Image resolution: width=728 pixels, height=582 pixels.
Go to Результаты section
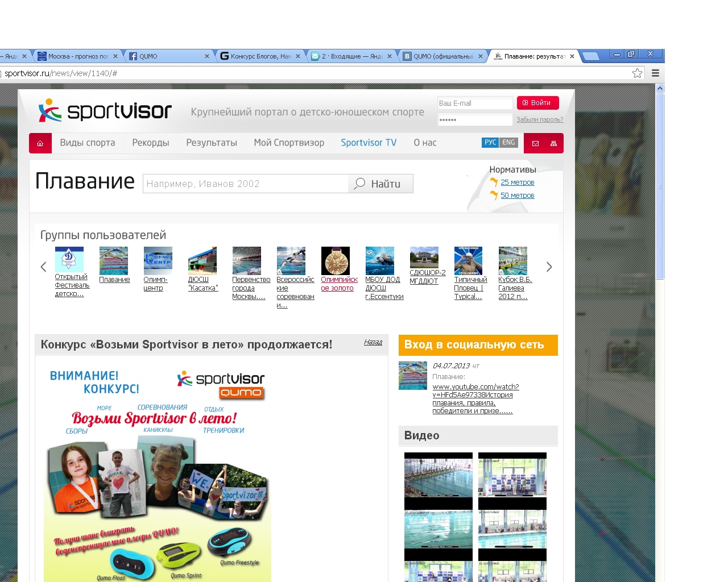pyautogui.click(x=212, y=143)
